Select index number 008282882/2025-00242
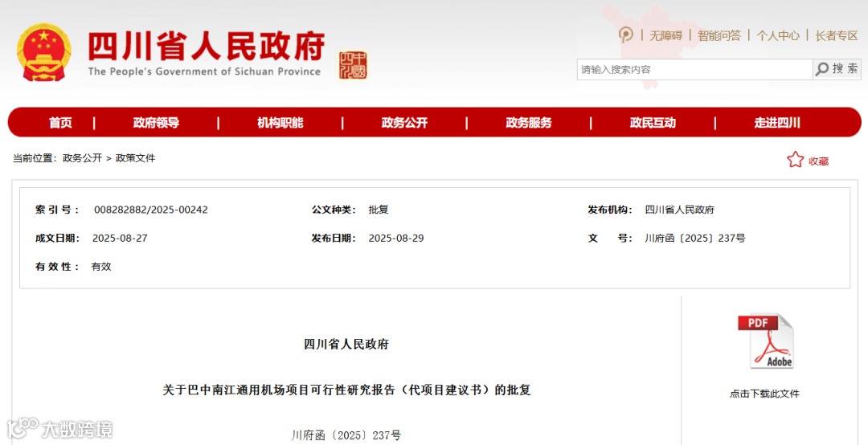The image size is (868, 445). pyautogui.click(x=150, y=210)
